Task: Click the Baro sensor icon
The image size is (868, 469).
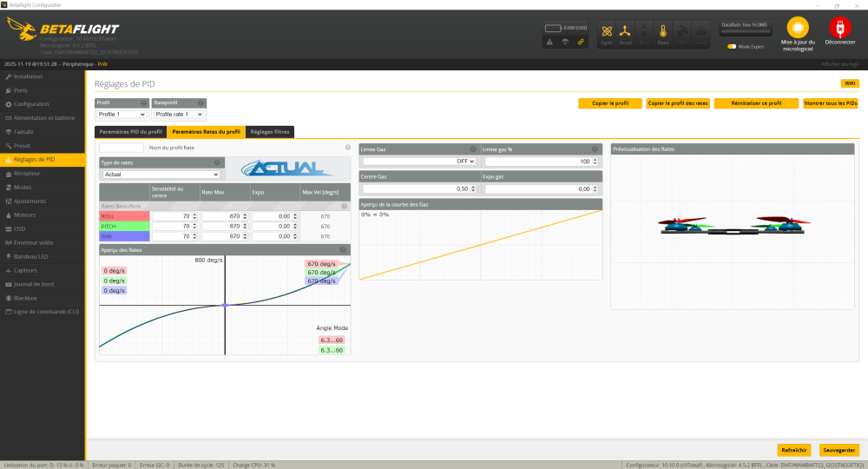Action: pos(663,33)
